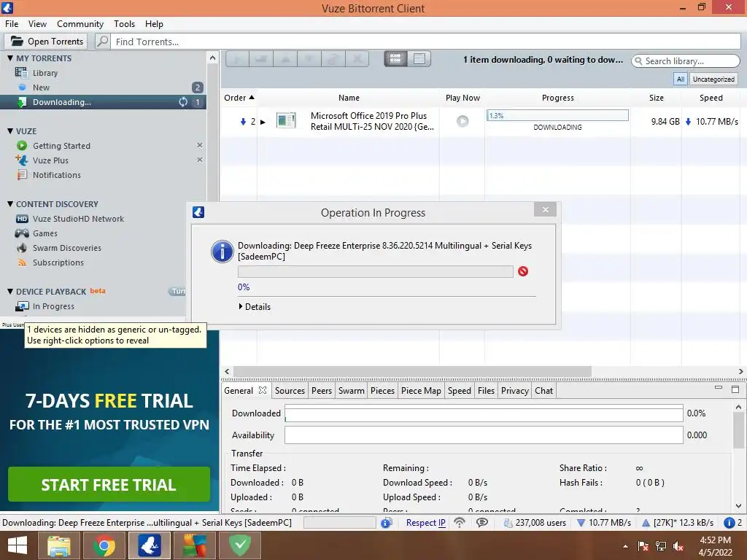
Task: Switch to the Sources tab
Action: [290, 391]
